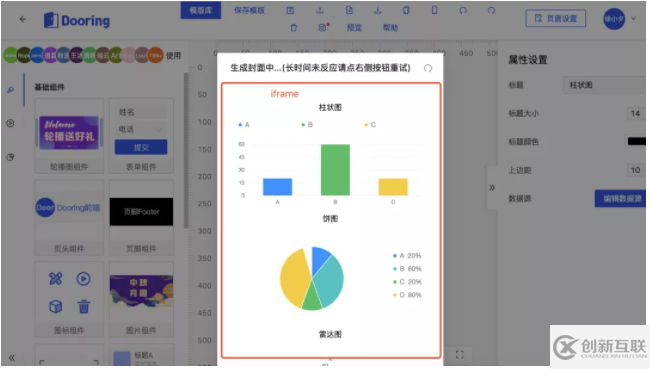Click the 编辑数据源 edit data source button
The width and height of the screenshot is (650, 369).
coord(621,199)
